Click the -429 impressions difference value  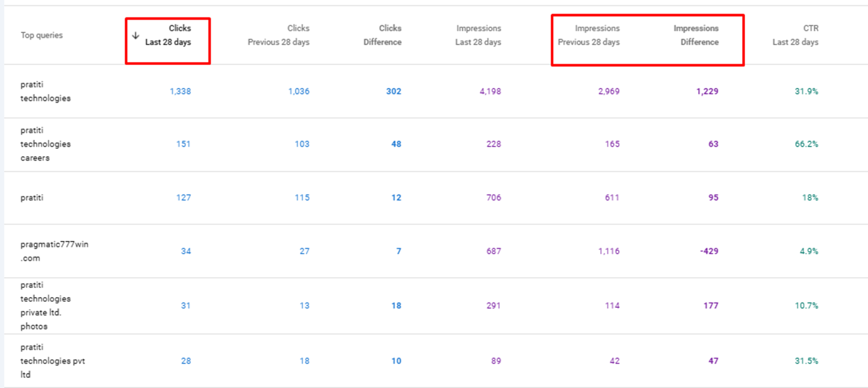[709, 251]
